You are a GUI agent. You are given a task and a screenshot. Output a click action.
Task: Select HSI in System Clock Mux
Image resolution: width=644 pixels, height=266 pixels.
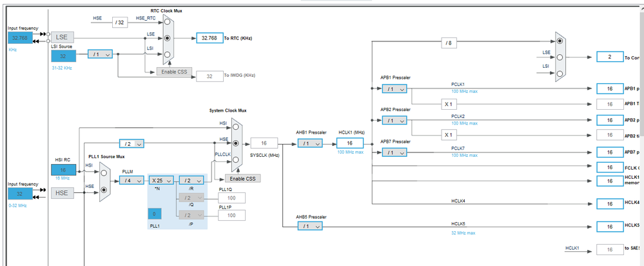pyautogui.click(x=236, y=127)
